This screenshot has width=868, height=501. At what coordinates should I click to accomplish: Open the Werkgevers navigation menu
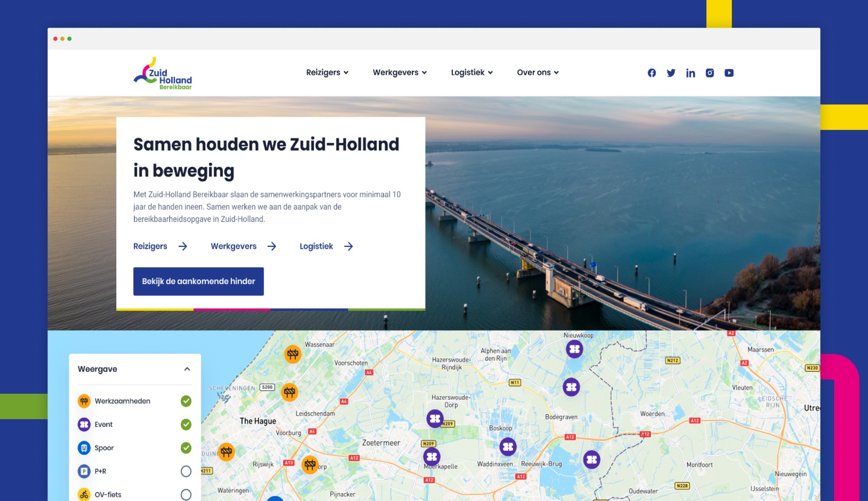400,72
